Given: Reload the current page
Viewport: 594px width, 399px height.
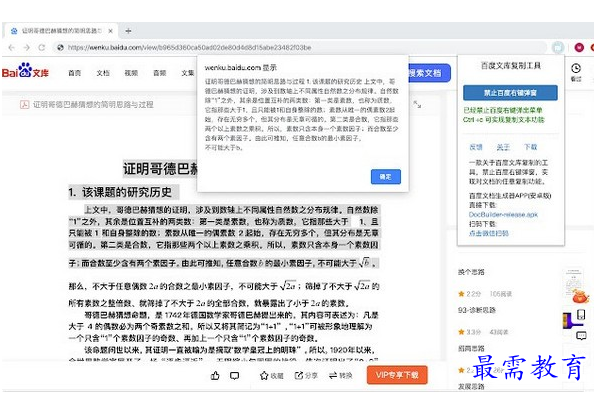Looking at the screenshot, I should [42, 47].
